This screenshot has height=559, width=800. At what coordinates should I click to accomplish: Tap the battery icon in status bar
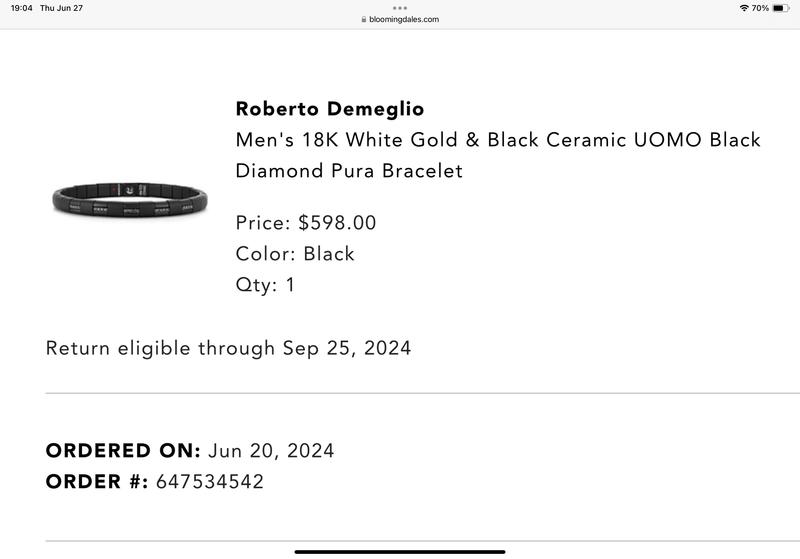tap(780, 8)
